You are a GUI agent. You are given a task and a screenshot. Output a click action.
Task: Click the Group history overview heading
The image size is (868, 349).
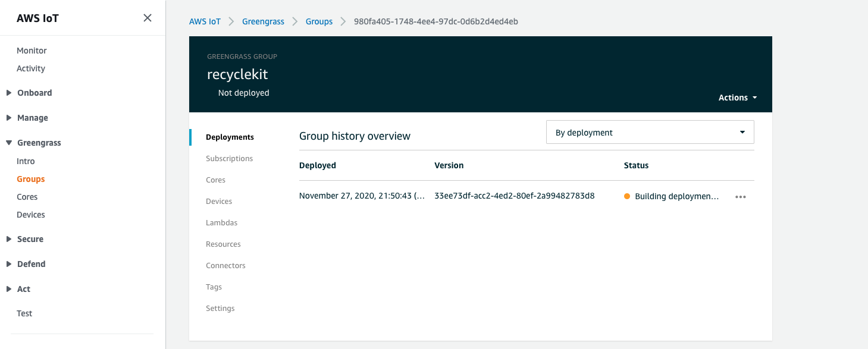pos(355,136)
